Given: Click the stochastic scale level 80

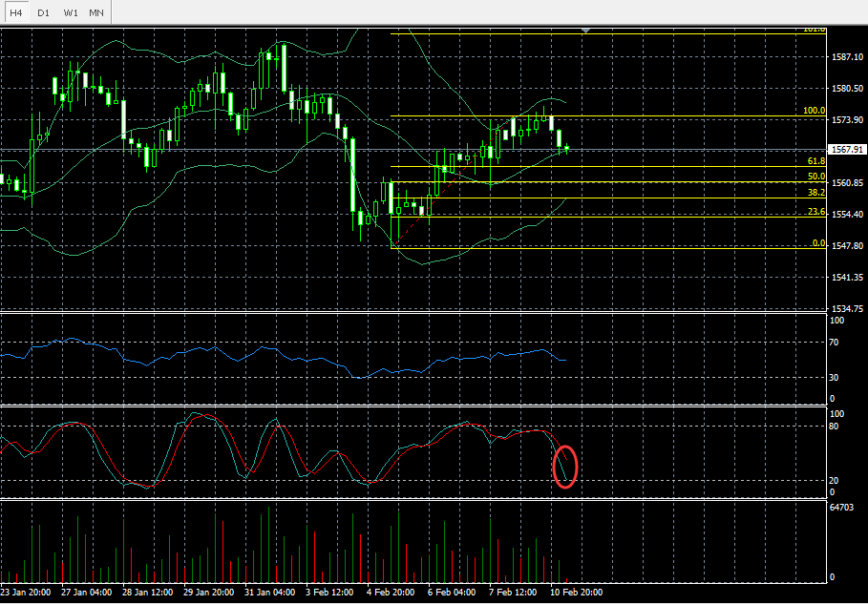Looking at the screenshot, I should [x=835, y=427].
